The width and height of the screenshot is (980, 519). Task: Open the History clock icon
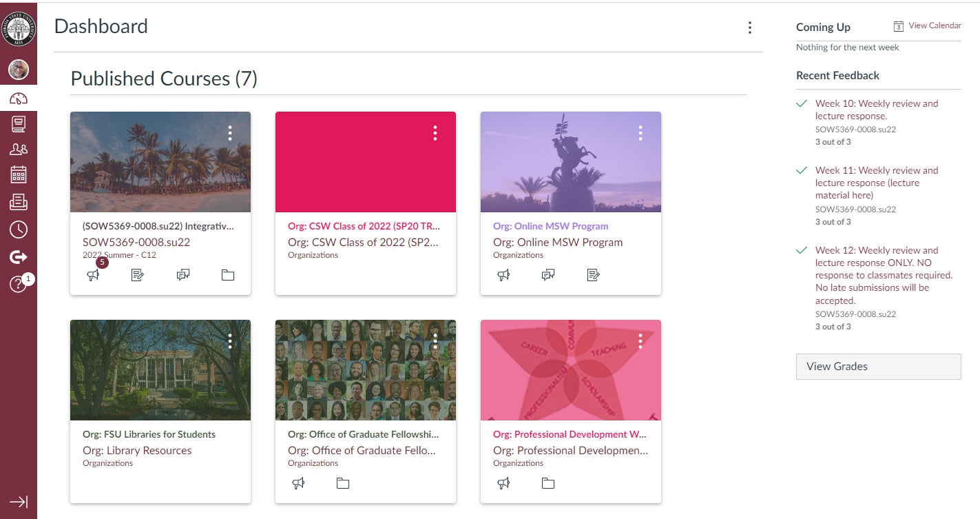click(19, 229)
